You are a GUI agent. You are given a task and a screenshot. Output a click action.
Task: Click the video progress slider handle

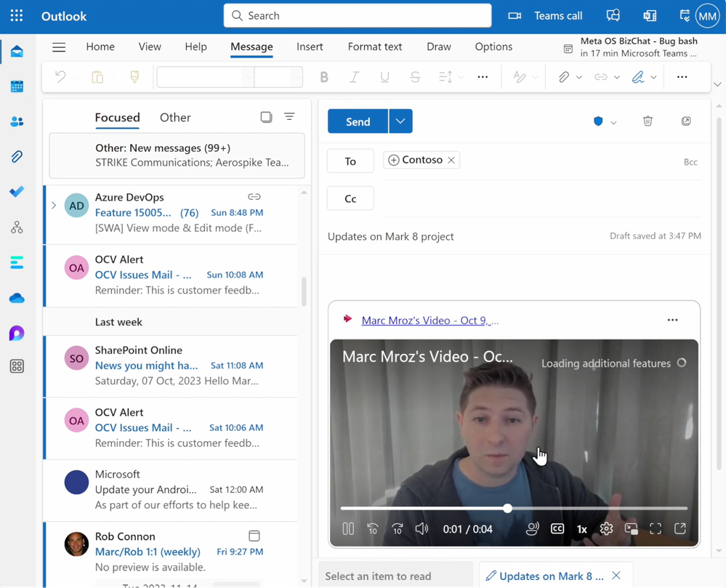click(508, 508)
